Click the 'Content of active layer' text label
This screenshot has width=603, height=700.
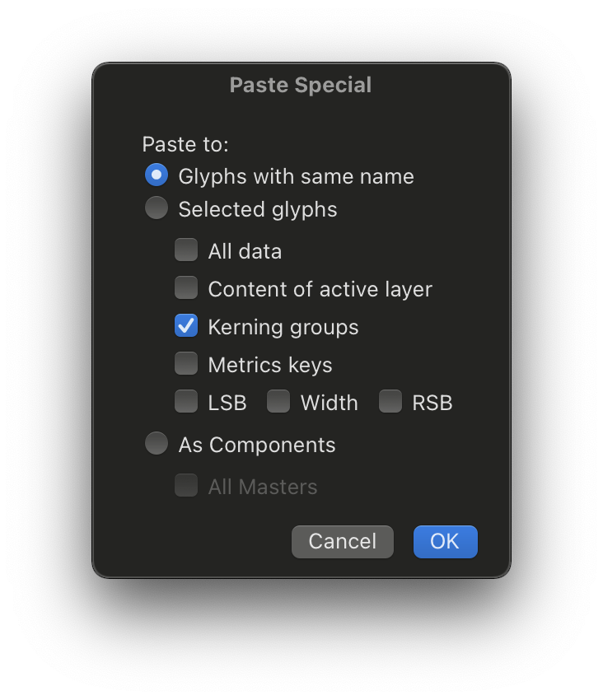click(x=320, y=289)
